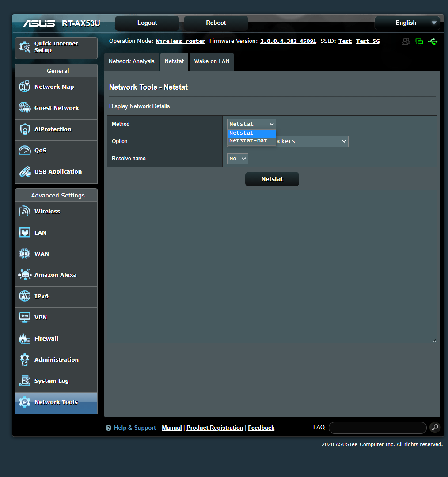448x477 pixels.
Task: Open the Guest Network menu item
Action: [56, 109]
